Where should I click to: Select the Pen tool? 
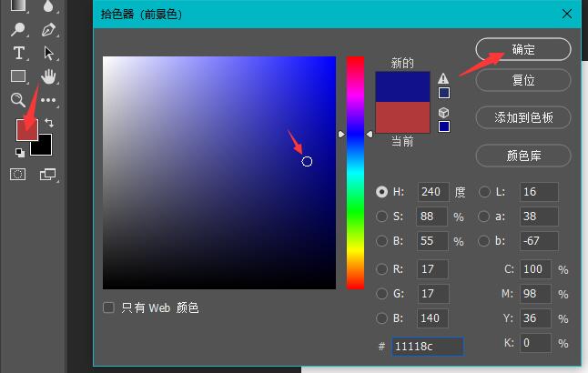(x=48, y=30)
